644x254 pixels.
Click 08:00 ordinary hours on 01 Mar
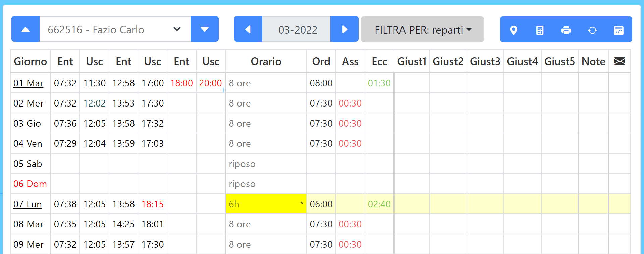coord(321,83)
